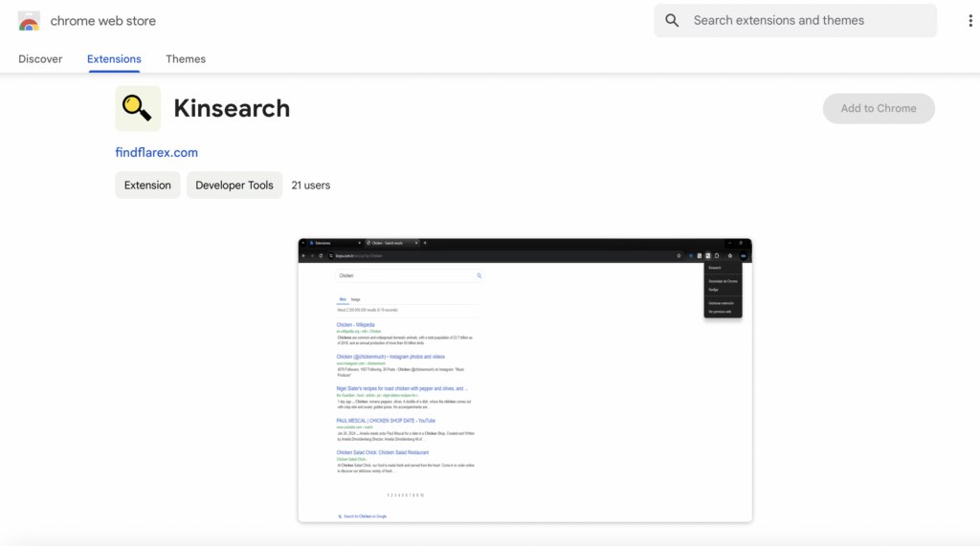This screenshot has width=980, height=546.
Task: Click the Search extensions and themes field
Action: 795,21
